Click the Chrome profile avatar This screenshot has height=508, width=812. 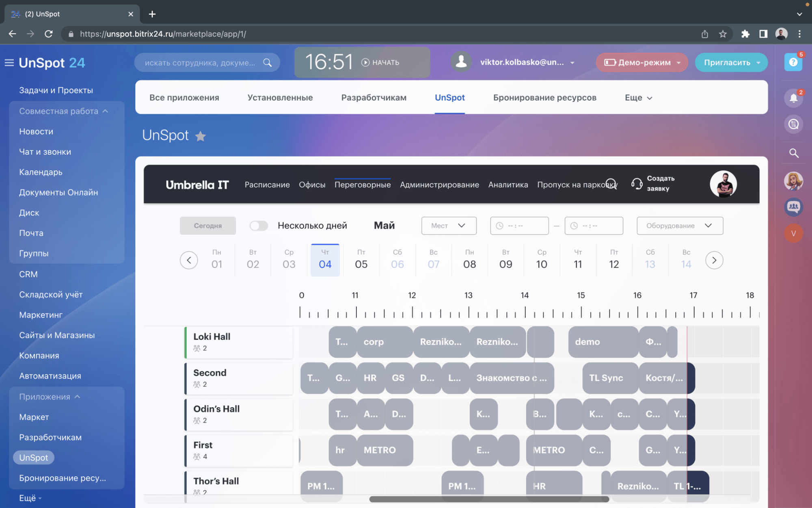click(x=782, y=34)
